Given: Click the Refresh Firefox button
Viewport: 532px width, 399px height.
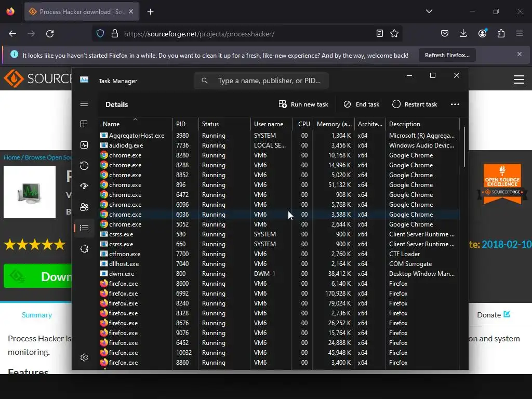Looking at the screenshot, I should 447,55.
